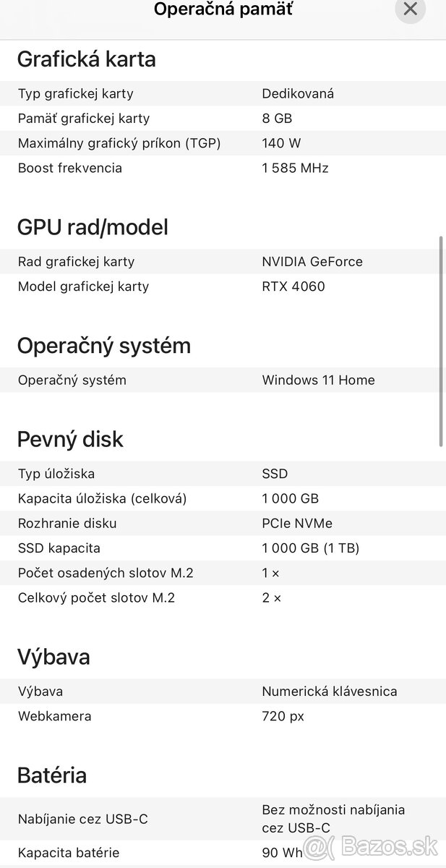The height and width of the screenshot is (868, 446).
Task: Select the Grafická karta section heading
Action: pyautogui.click(x=86, y=60)
